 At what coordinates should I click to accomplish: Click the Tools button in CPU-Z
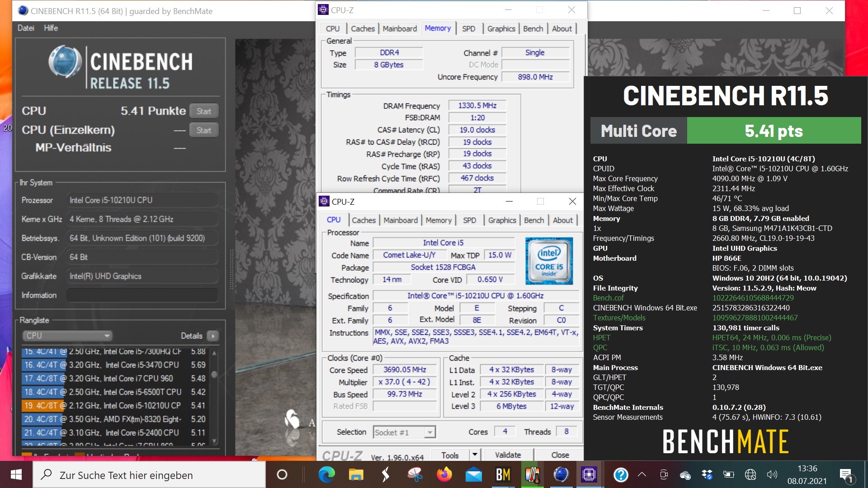tap(450, 455)
